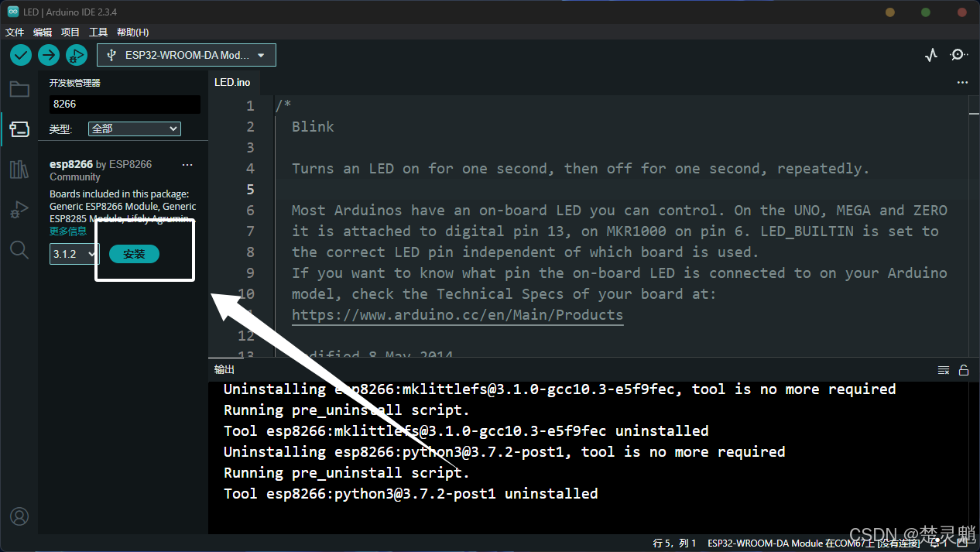Open the 项目 menu
980x552 pixels.
coord(70,33)
